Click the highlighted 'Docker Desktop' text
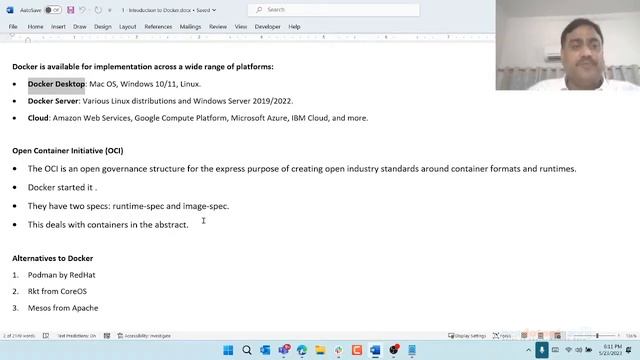Screen dimensions: 640x360 tap(56, 84)
